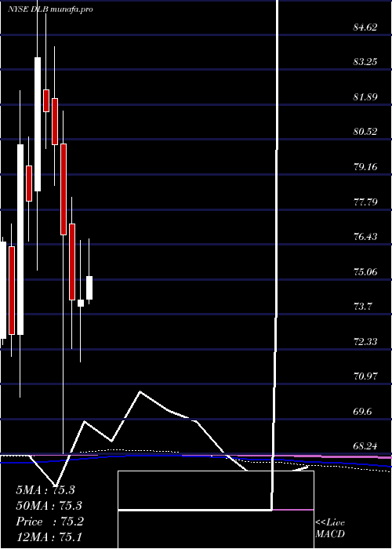This screenshot has width=392, height=549.
Task: Click the 83.25 price axis label
Action: (x=365, y=62)
